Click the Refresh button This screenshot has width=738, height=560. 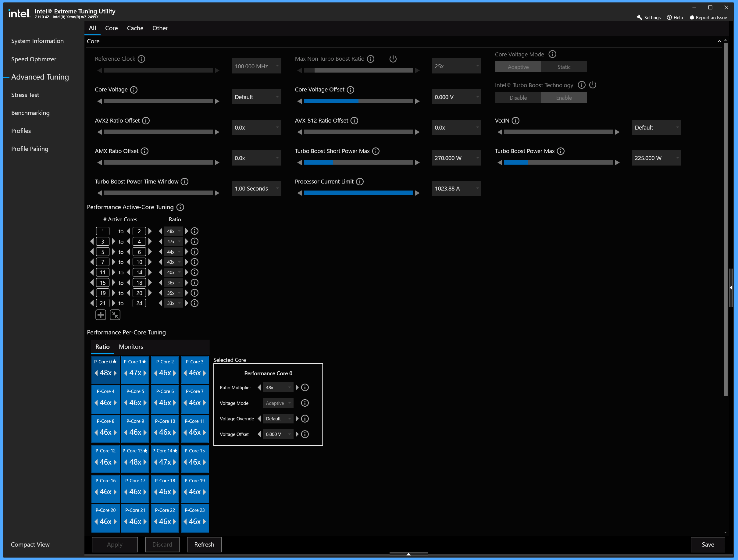[204, 544]
